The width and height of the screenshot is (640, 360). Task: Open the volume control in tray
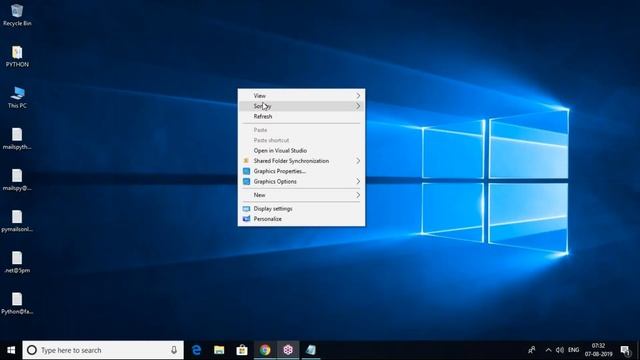(x=560, y=350)
